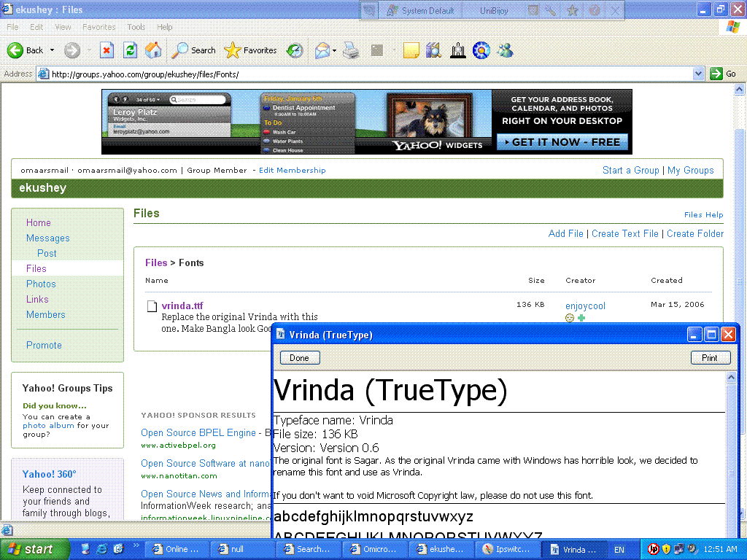Click the Create Folder link
Viewport: 747px width, 560px height.
(x=694, y=233)
